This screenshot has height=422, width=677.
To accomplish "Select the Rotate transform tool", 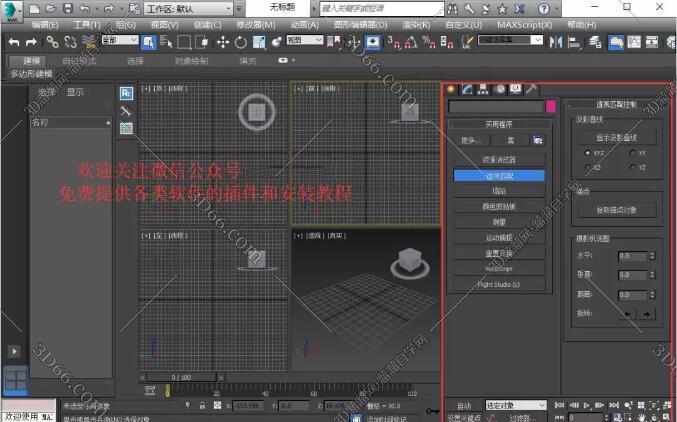I will 241,42.
